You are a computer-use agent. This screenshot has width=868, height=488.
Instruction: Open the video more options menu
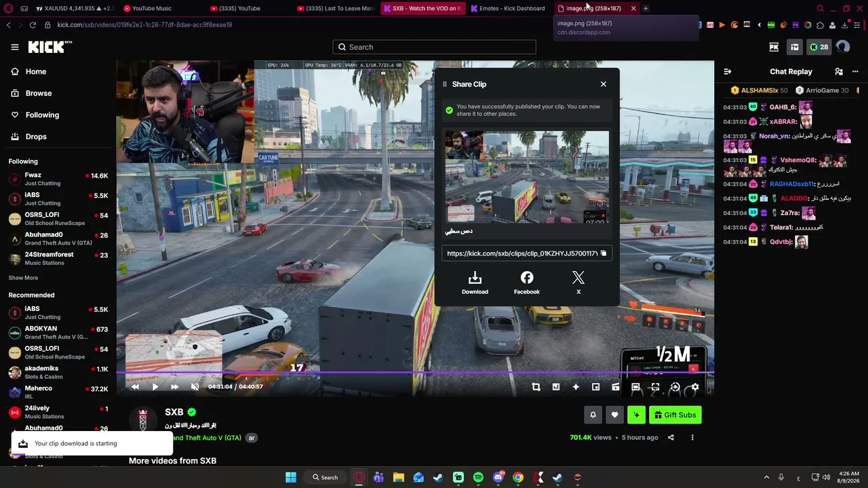pyautogui.click(x=692, y=437)
